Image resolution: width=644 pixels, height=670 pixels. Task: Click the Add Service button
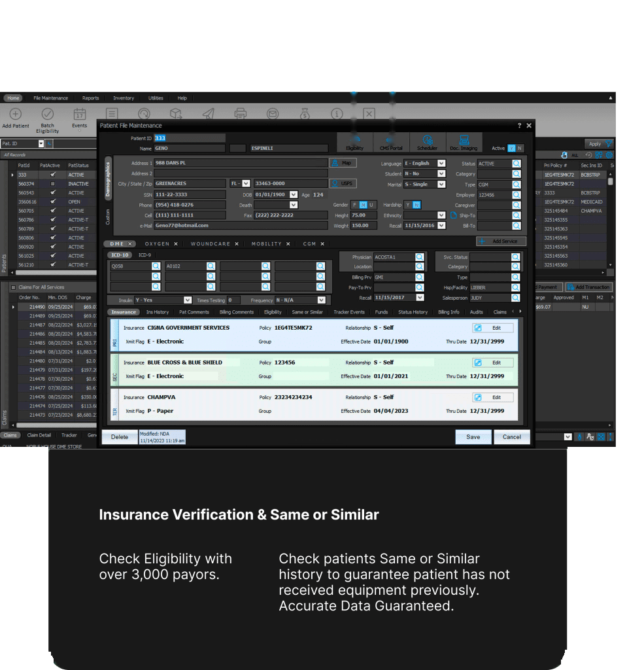point(501,241)
